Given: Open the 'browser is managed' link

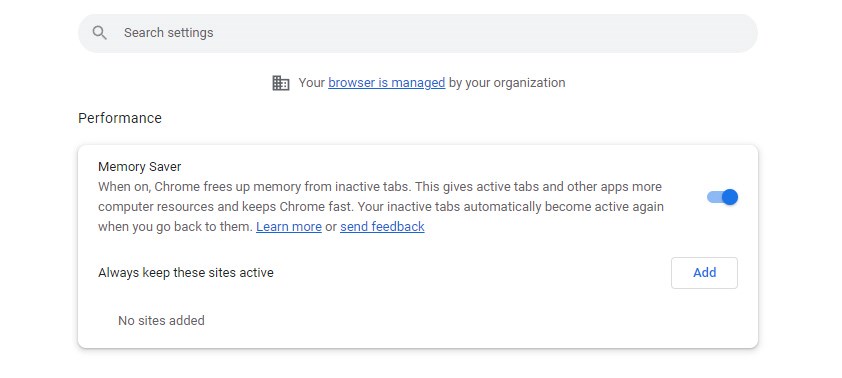Looking at the screenshot, I should [387, 83].
